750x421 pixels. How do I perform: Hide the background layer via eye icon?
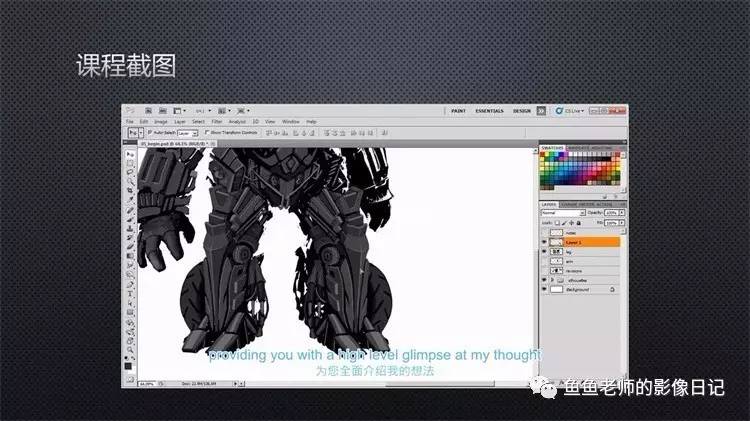pos(544,289)
